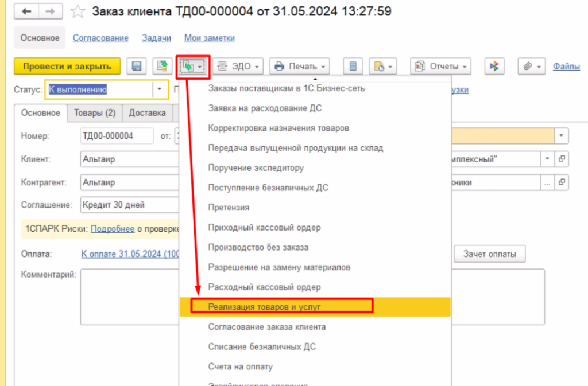Viewport: 588px width, 386px height.
Task: Open the Печать dropdown menu
Action: pyautogui.click(x=300, y=67)
